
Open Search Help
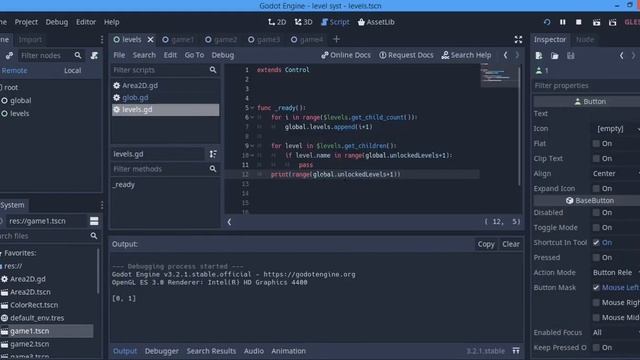point(467,55)
